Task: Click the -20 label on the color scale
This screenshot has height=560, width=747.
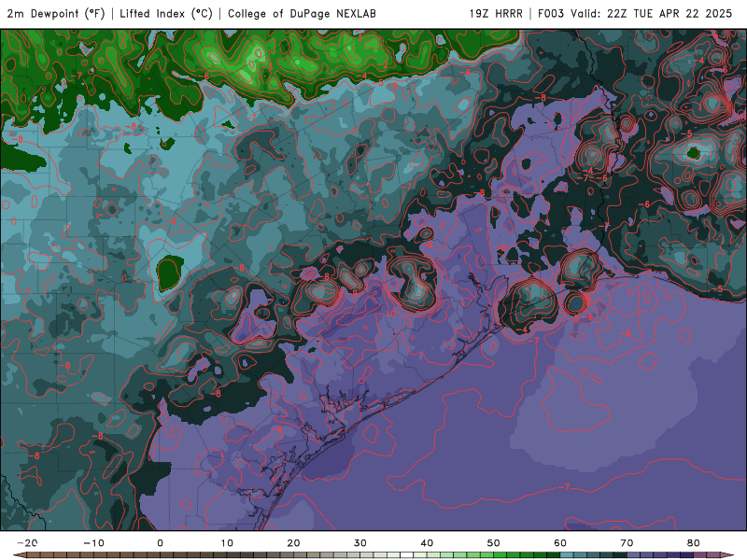Action: click(x=27, y=543)
